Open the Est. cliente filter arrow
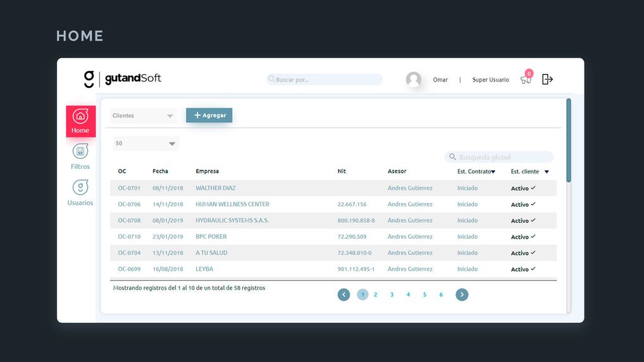644x362 pixels. [x=547, y=172]
